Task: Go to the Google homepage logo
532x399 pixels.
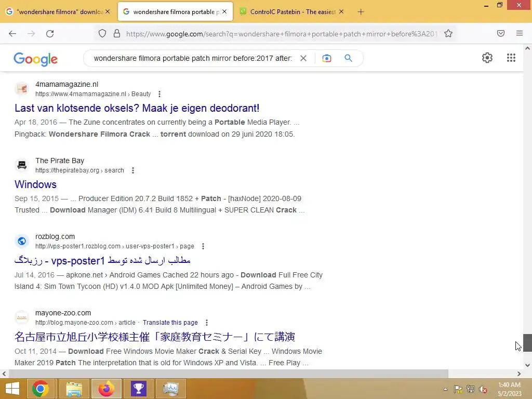Action: point(36,59)
